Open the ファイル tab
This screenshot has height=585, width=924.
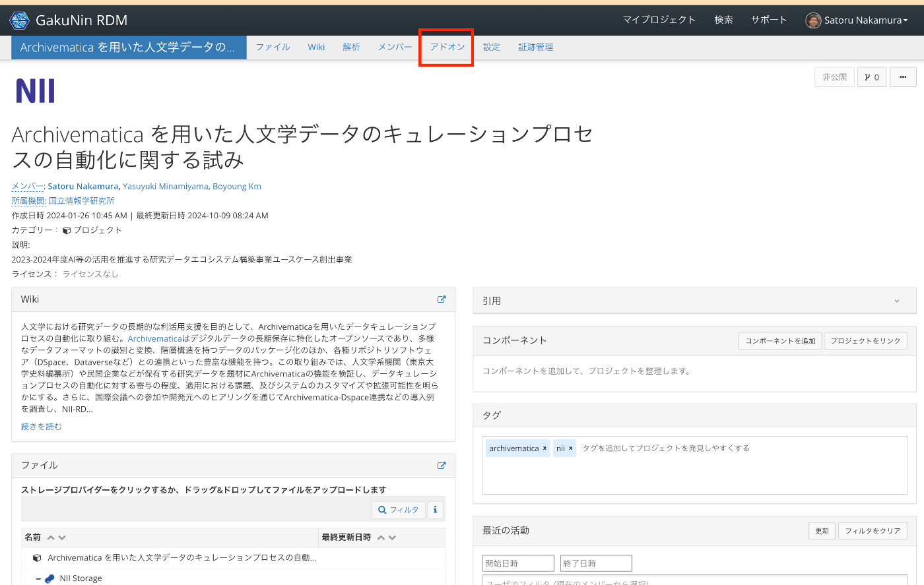pyautogui.click(x=273, y=47)
